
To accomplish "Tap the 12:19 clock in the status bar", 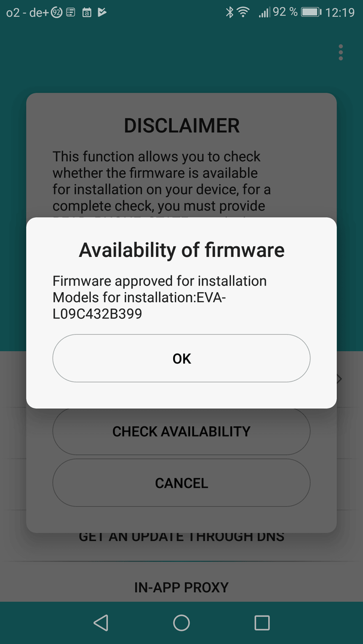I will click(340, 13).
